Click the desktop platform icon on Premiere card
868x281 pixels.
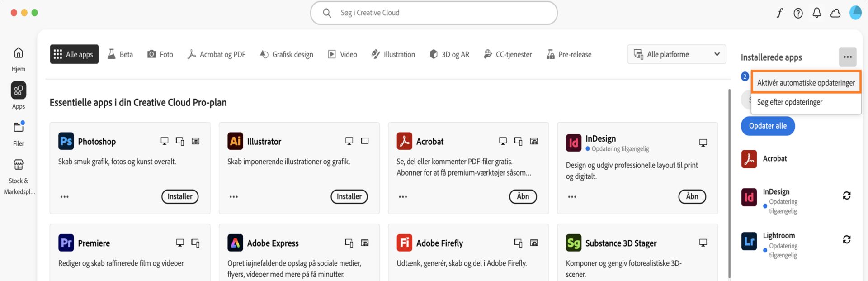[180, 243]
